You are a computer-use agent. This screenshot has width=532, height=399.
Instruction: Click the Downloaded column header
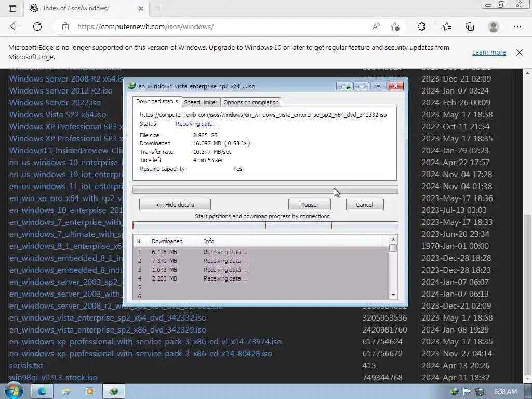pos(167,241)
